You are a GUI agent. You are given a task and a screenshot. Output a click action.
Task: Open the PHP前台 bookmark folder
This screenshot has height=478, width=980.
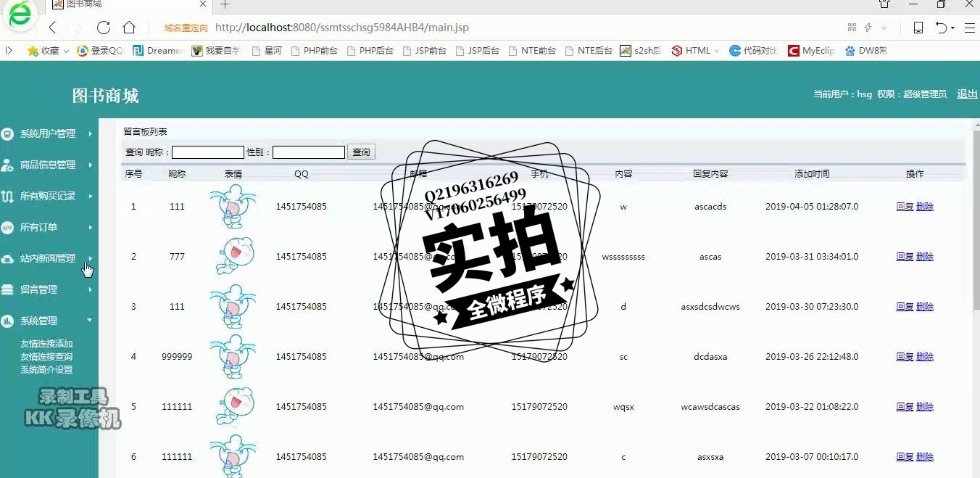pos(314,51)
